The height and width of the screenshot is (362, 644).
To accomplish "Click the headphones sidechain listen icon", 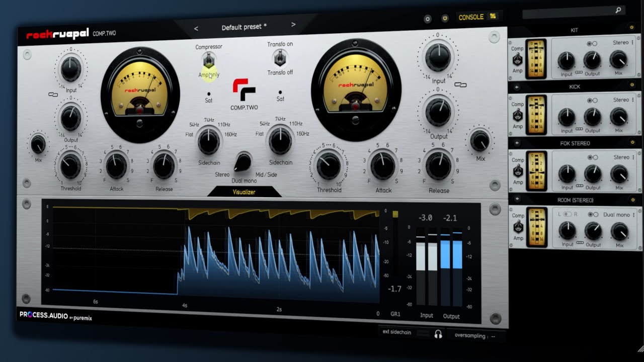I will (x=438, y=334).
